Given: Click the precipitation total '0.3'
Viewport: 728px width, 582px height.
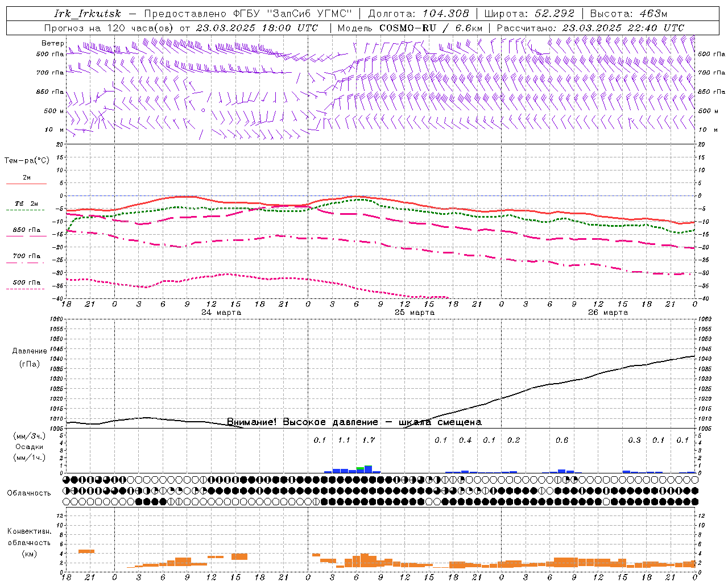Looking at the screenshot, I should tap(634, 440).
